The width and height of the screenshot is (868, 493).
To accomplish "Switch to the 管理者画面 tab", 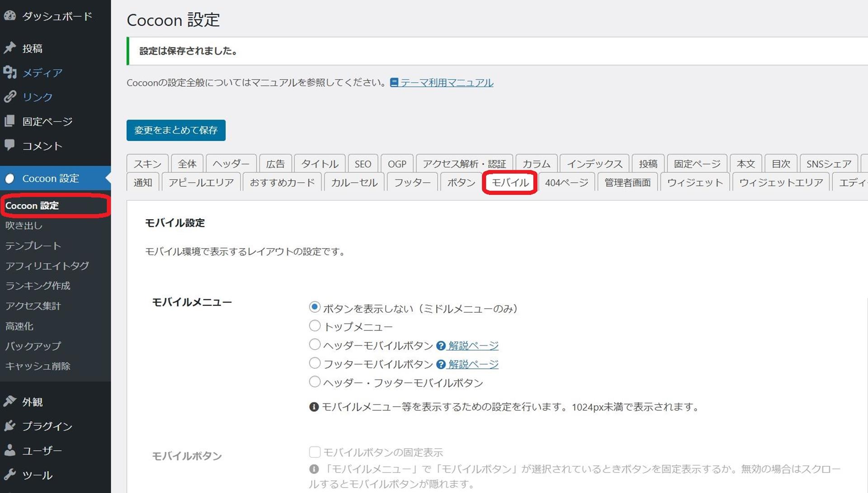I will click(x=627, y=182).
